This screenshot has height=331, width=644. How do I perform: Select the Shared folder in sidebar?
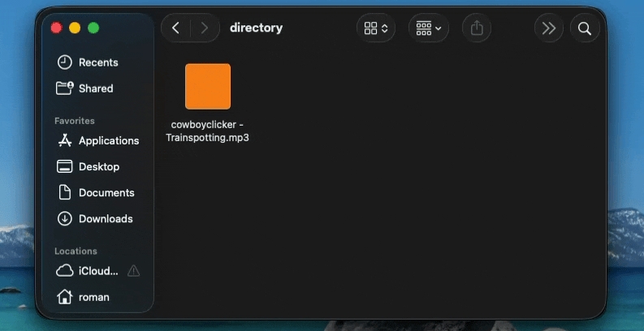[84, 88]
